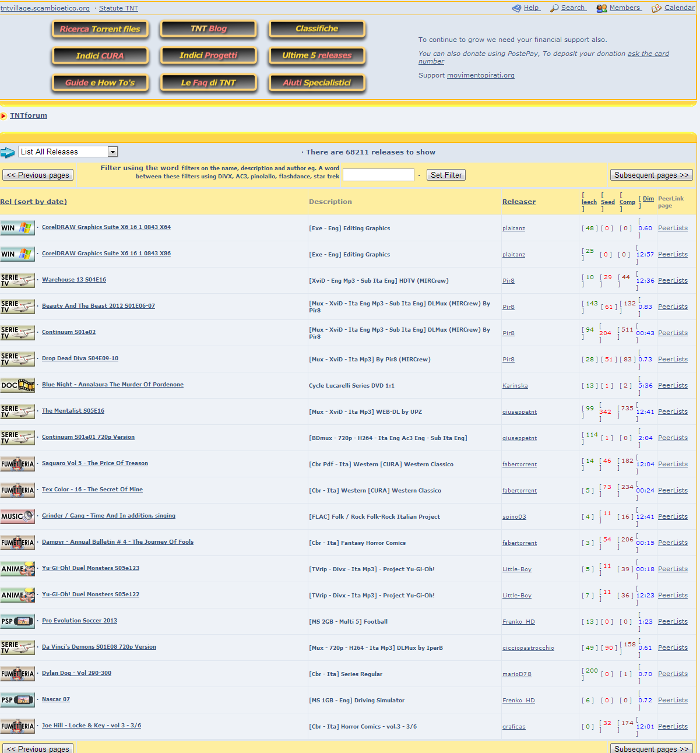Open Guide e How To's button

coord(100,83)
